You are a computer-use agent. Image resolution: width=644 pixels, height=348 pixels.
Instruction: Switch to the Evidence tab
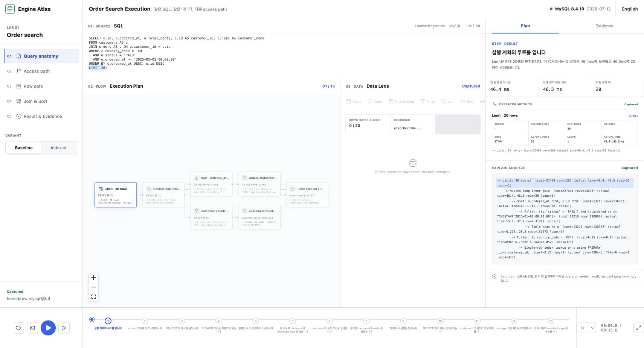click(604, 26)
